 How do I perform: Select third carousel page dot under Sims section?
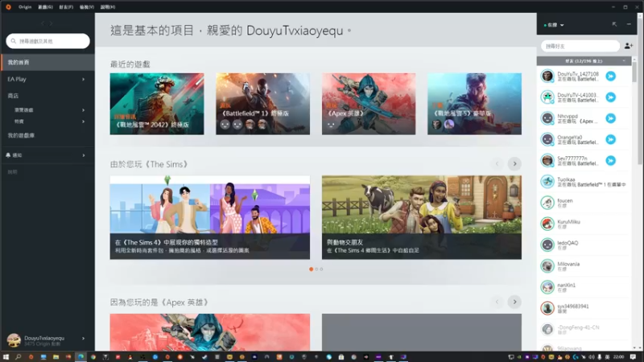pyautogui.click(x=321, y=269)
